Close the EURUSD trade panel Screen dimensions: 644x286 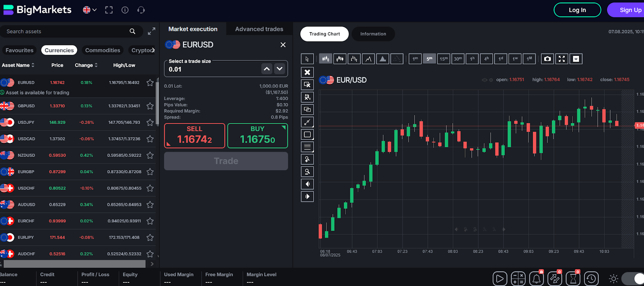283,45
